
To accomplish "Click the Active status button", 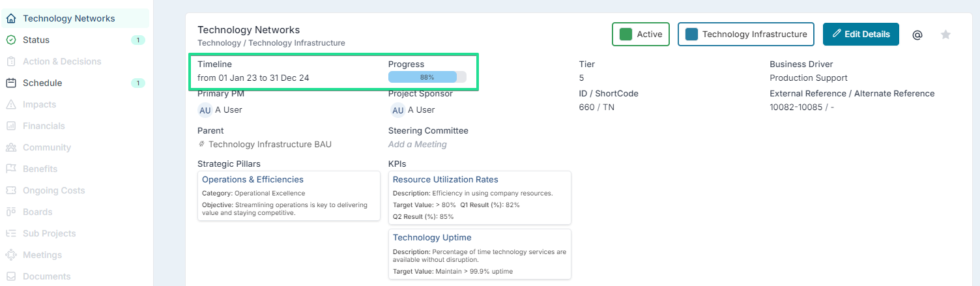I will [641, 35].
